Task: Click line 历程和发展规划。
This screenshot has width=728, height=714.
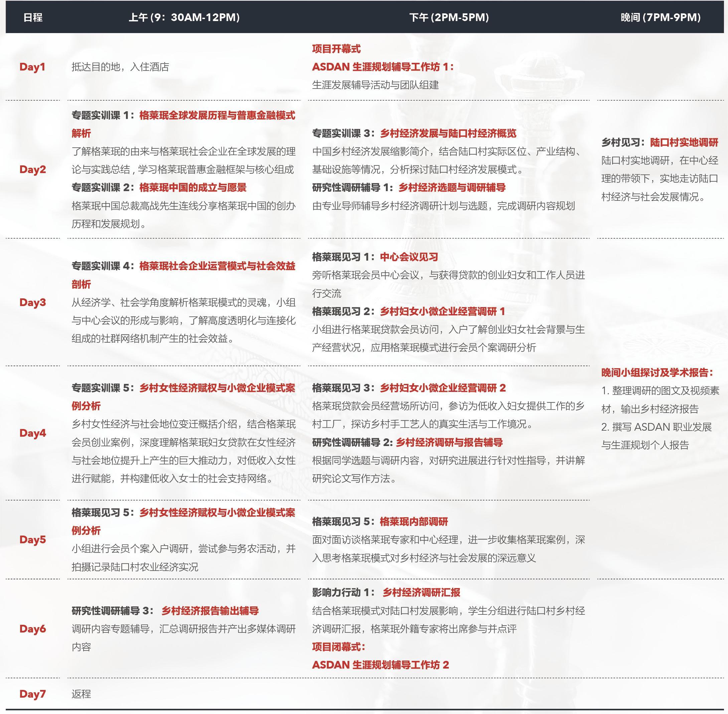Action: coord(109,224)
